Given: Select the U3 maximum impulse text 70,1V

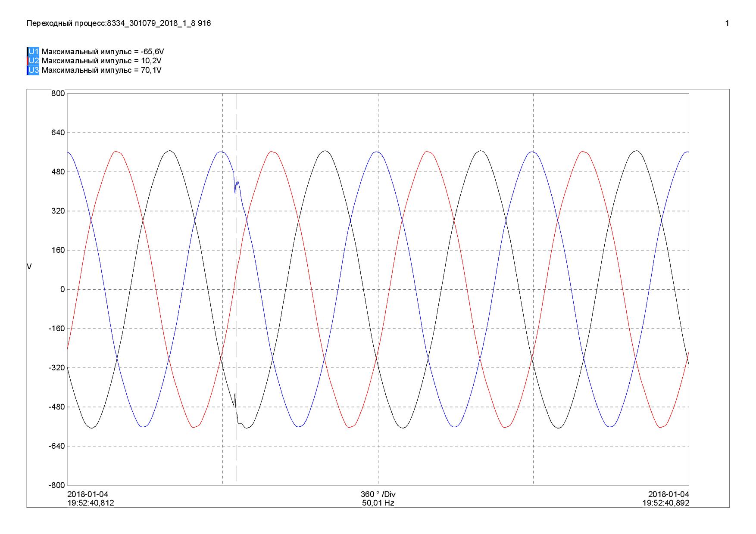Looking at the screenshot, I should click(151, 70).
